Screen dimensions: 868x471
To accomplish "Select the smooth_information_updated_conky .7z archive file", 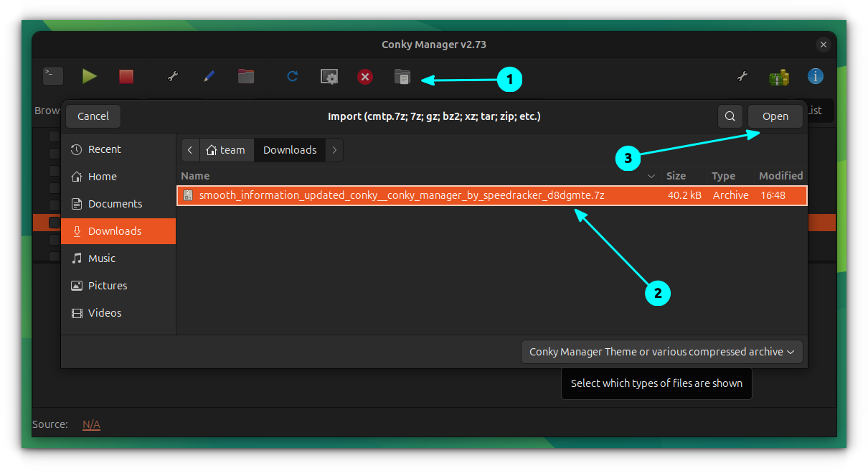I will click(402, 195).
